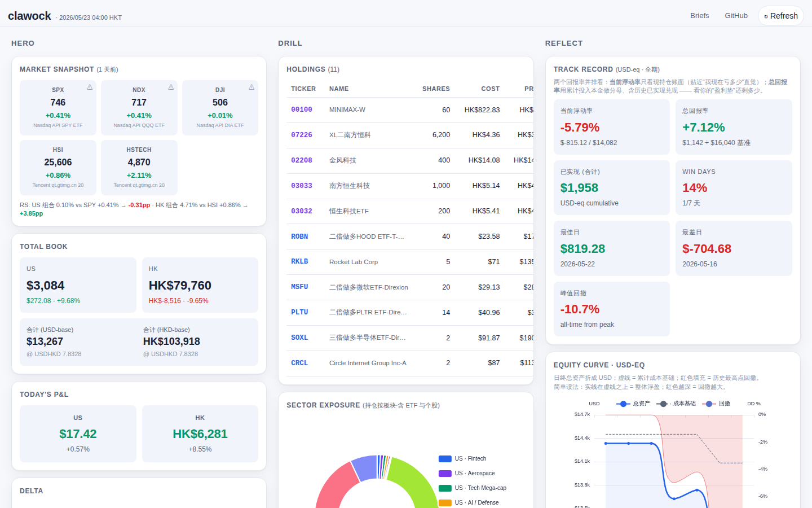Open ticker 02208 in holdings
The width and height of the screenshot is (812, 508).
pos(301,160)
